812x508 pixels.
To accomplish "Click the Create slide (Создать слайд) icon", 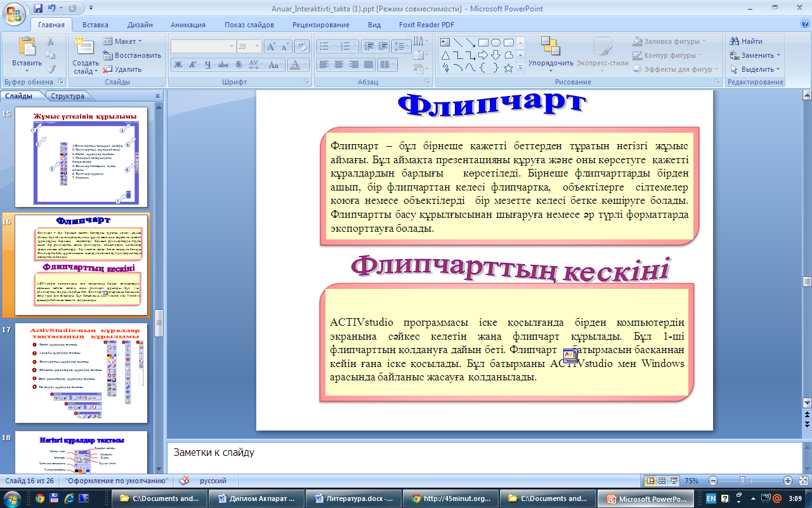I will [x=84, y=47].
